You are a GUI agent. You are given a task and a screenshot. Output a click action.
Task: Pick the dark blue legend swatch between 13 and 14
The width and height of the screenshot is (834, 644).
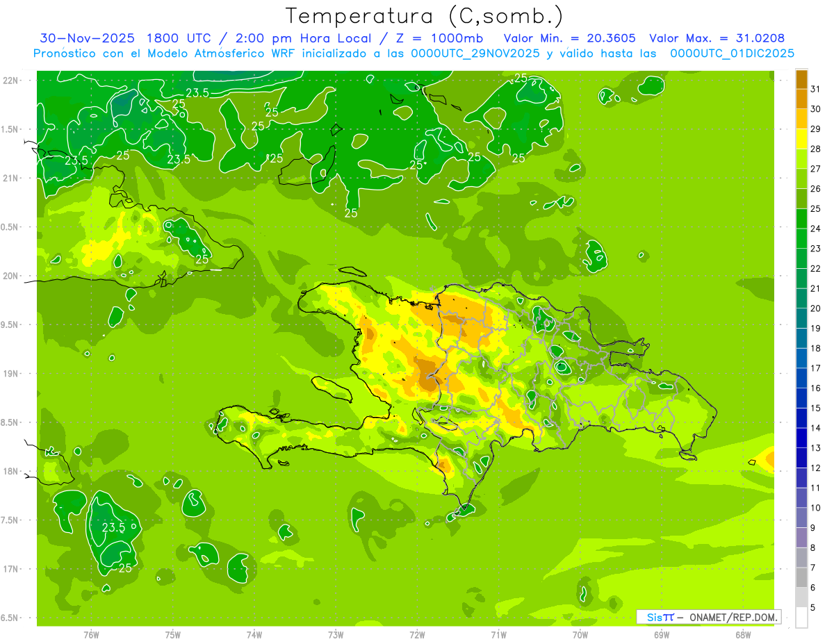tap(801, 438)
